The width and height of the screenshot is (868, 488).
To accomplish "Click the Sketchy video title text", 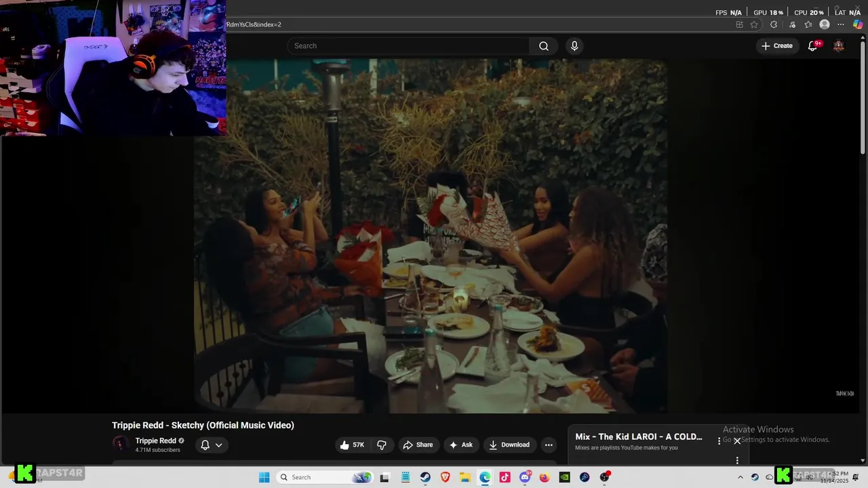I will [203, 425].
